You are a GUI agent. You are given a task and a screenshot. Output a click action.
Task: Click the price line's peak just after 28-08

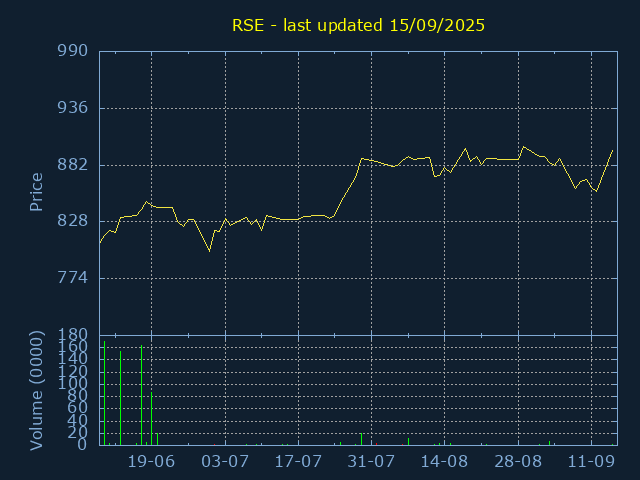point(524,147)
